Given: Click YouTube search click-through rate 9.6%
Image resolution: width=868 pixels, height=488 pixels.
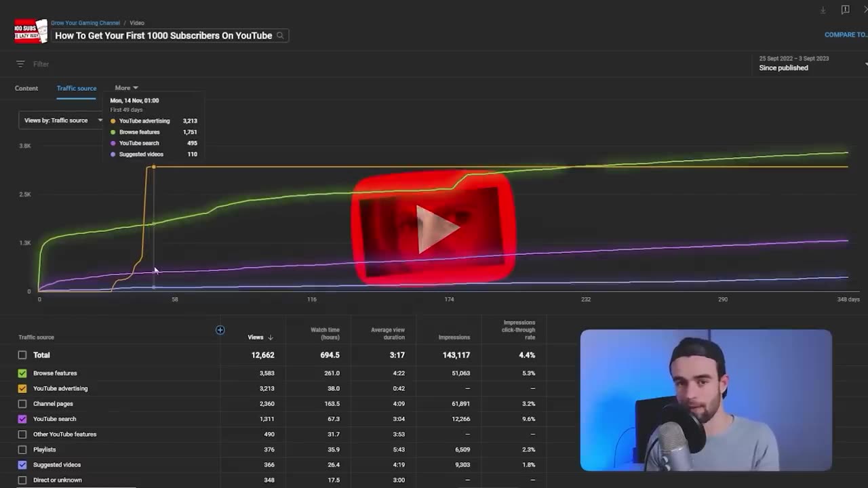Looking at the screenshot, I should (529, 419).
